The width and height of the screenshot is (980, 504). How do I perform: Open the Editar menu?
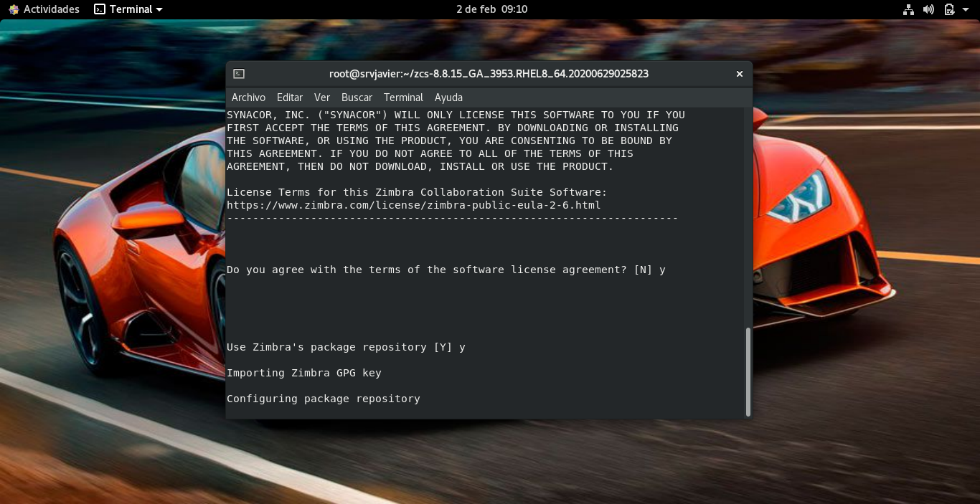pos(290,98)
